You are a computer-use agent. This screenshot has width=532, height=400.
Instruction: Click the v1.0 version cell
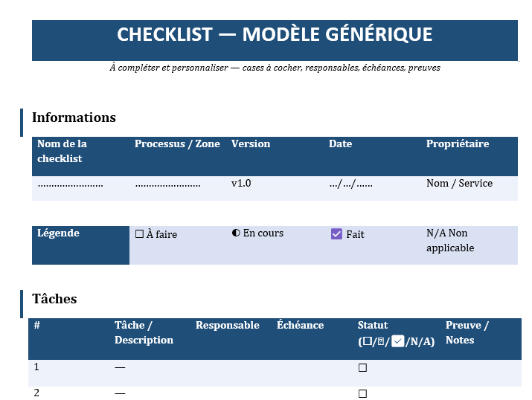pyautogui.click(x=241, y=183)
